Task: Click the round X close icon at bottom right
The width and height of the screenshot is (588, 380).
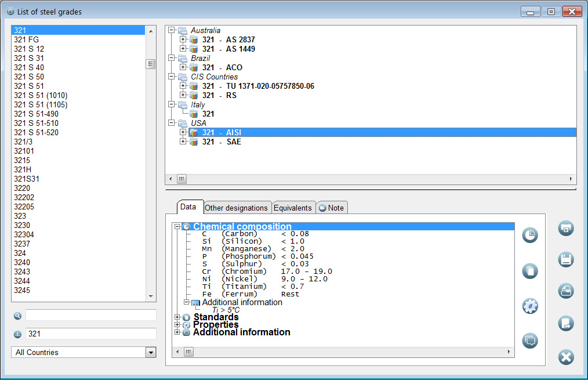Action: tap(566, 357)
